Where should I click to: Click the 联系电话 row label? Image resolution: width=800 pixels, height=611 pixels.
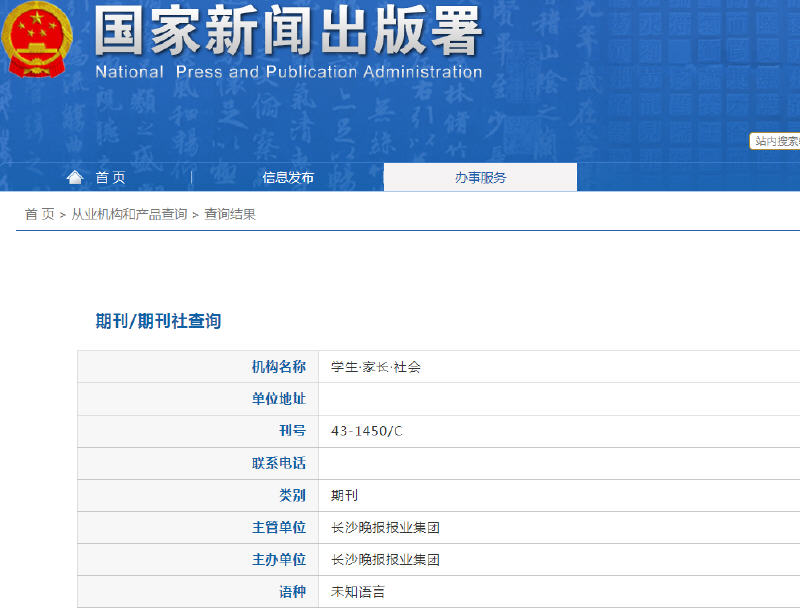pyautogui.click(x=279, y=463)
